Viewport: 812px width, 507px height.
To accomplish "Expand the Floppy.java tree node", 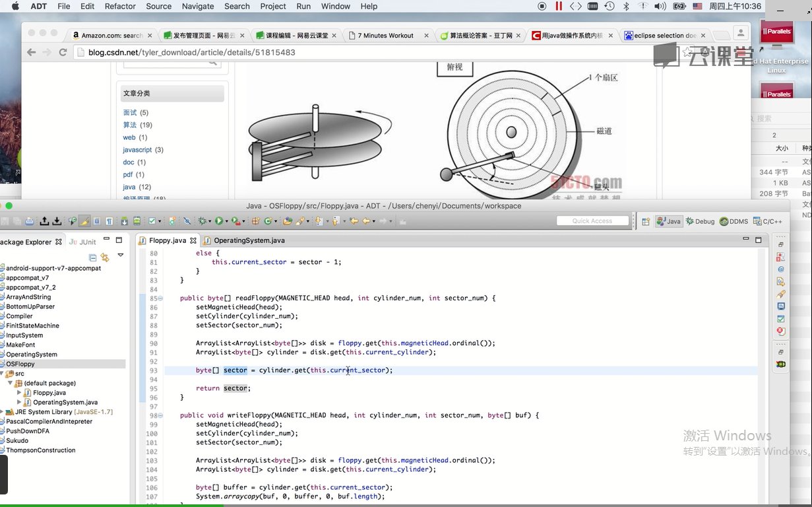I will [x=19, y=393].
